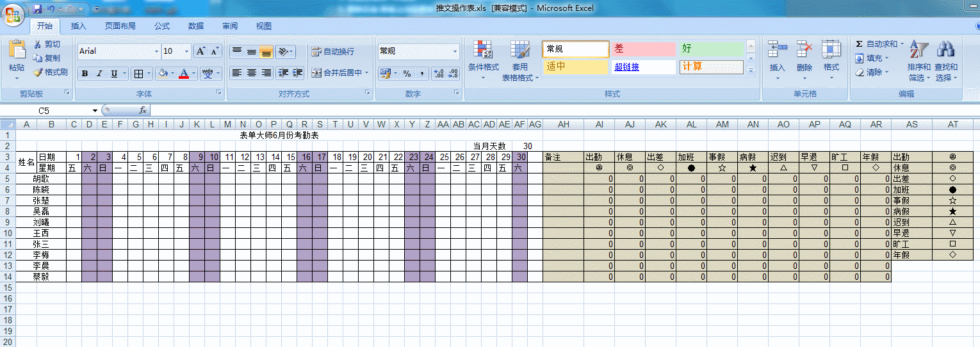Apply the 超链接 cell style
Image resolution: width=980 pixels, height=347 pixels.
644,67
